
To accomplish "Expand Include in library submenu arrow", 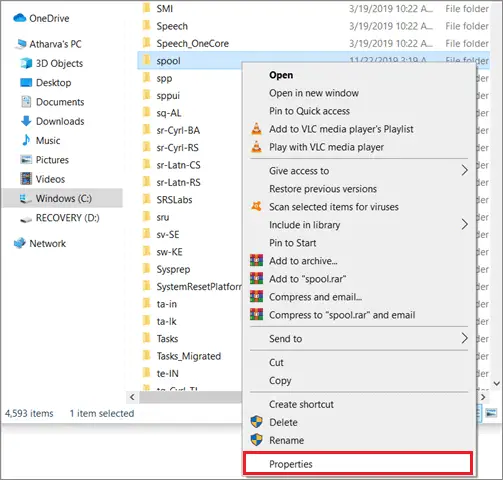I will pos(464,224).
